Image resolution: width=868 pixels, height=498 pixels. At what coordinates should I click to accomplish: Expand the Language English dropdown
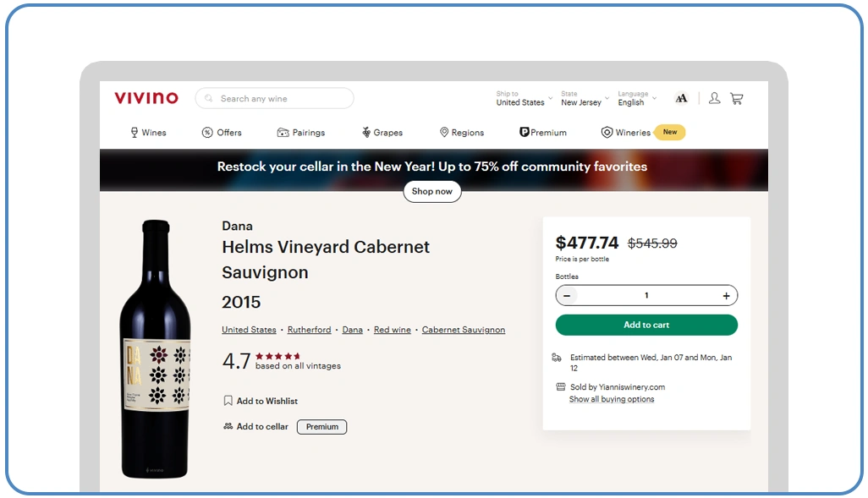(636, 99)
